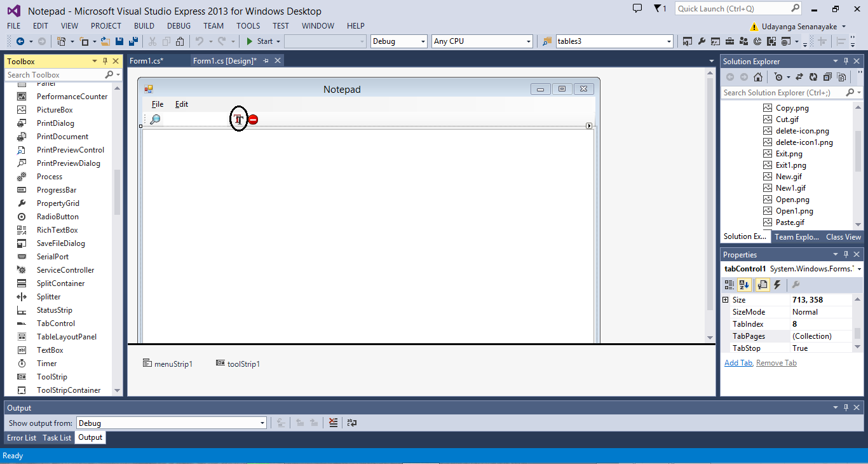
Task: Toggle auto-hide pin on Solution Explorer
Action: (x=846, y=61)
